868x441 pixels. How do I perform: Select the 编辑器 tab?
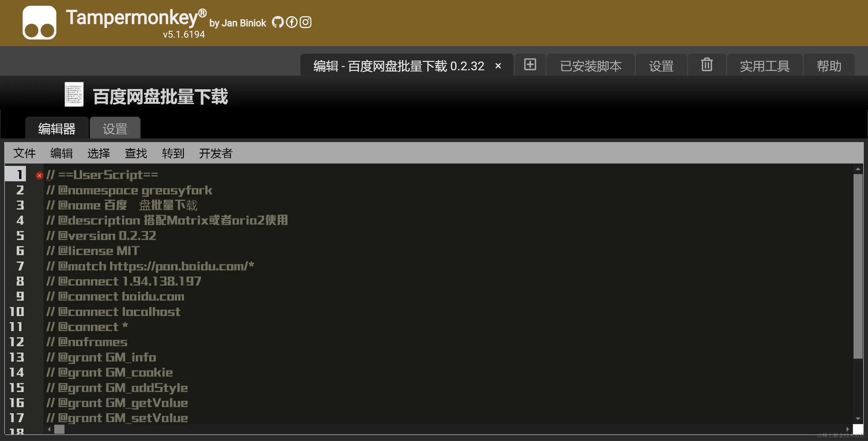(57, 128)
